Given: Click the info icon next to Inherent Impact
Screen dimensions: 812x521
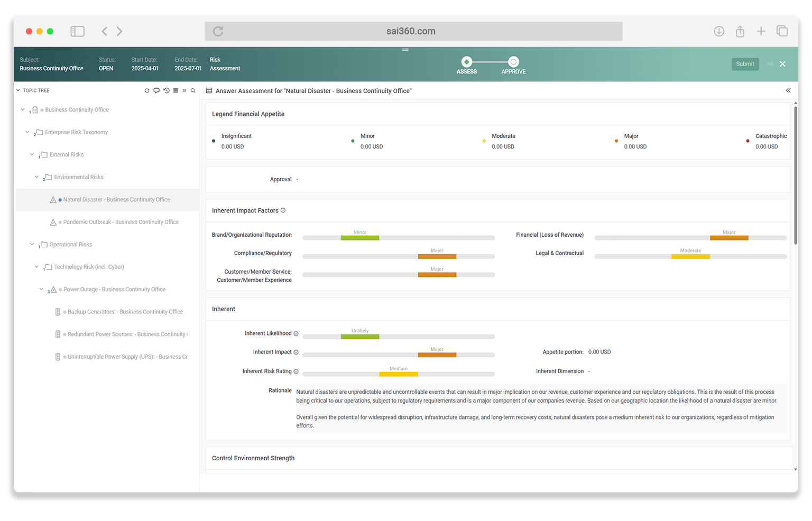Looking at the screenshot, I should pyautogui.click(x=296, y=352).
